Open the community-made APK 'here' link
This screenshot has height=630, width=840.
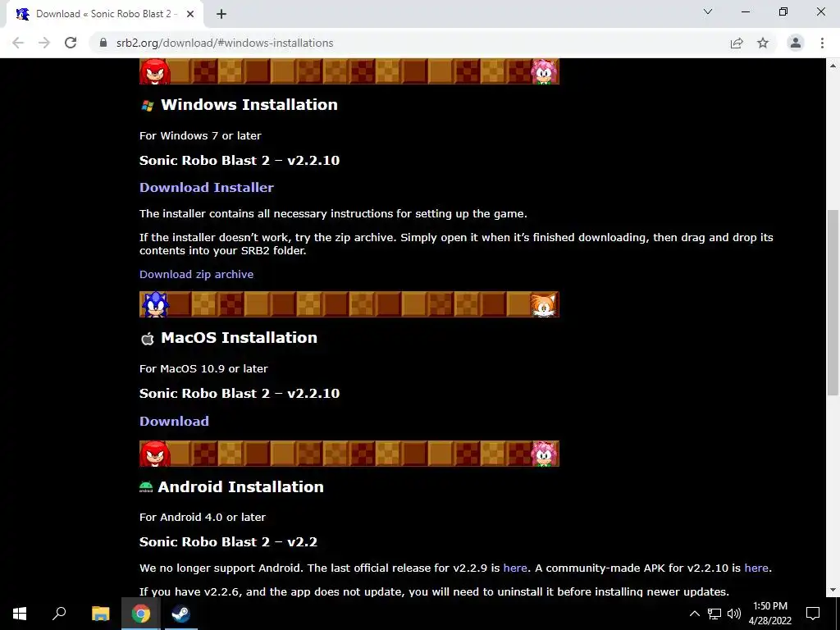click(756, 568)
